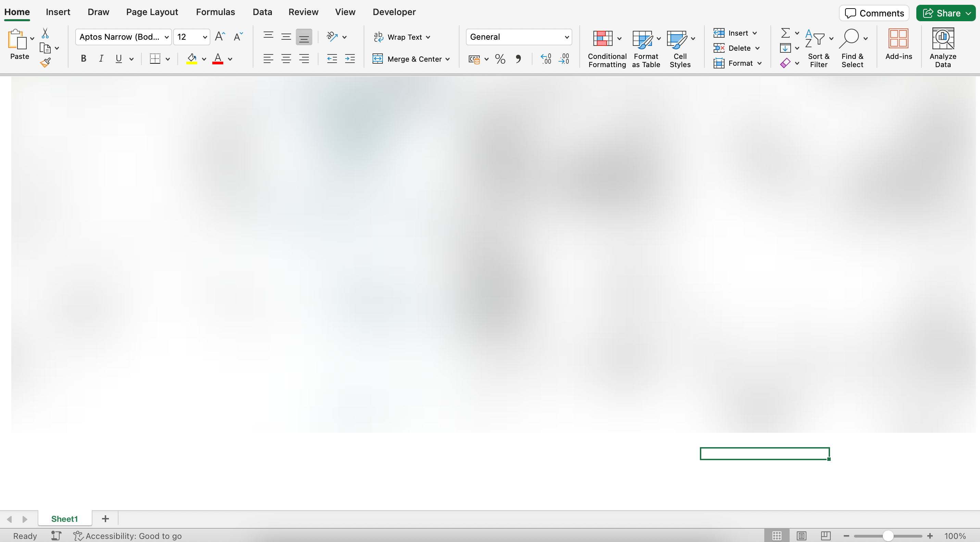Screen dimensions: 980x542
Task: Open the Formulas ribbon tab
Action: click(x=215, y=12)
